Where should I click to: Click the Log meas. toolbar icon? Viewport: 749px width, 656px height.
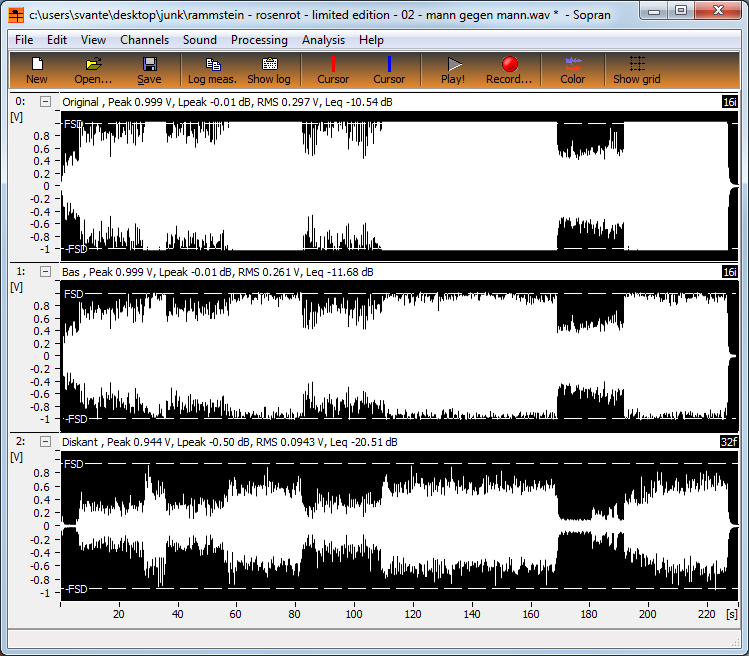212,69
